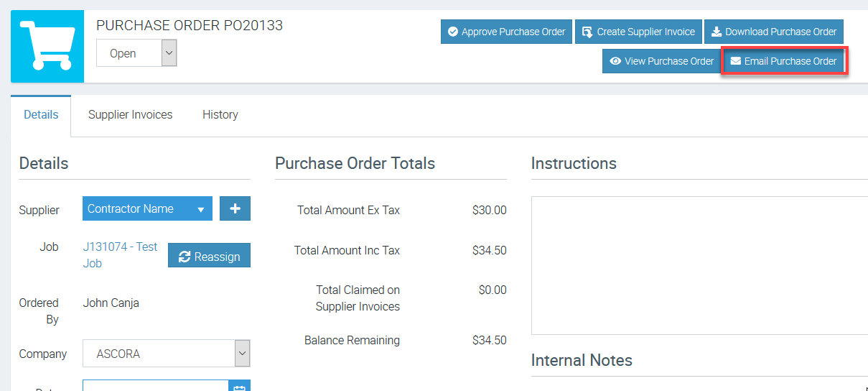
Task: Open the History tab
Action: click(220, 115)
